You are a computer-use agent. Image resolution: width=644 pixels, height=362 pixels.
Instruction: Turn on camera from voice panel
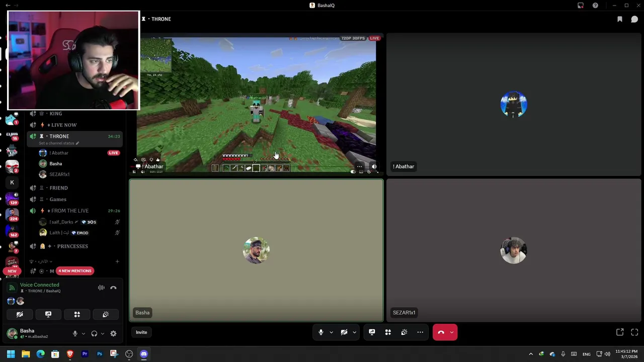point(20,314)
